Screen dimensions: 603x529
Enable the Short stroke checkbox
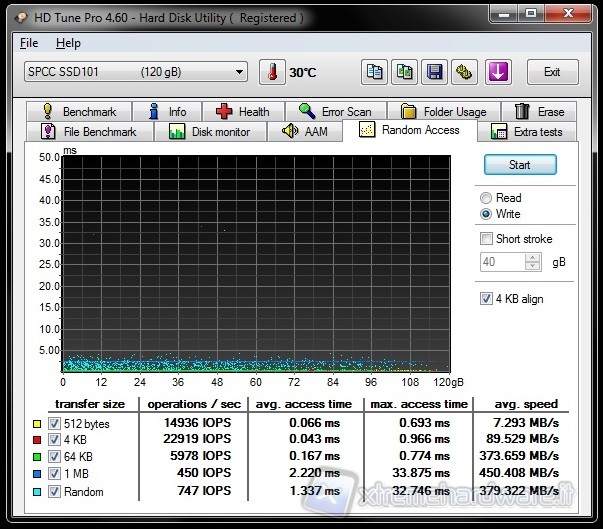487,239
